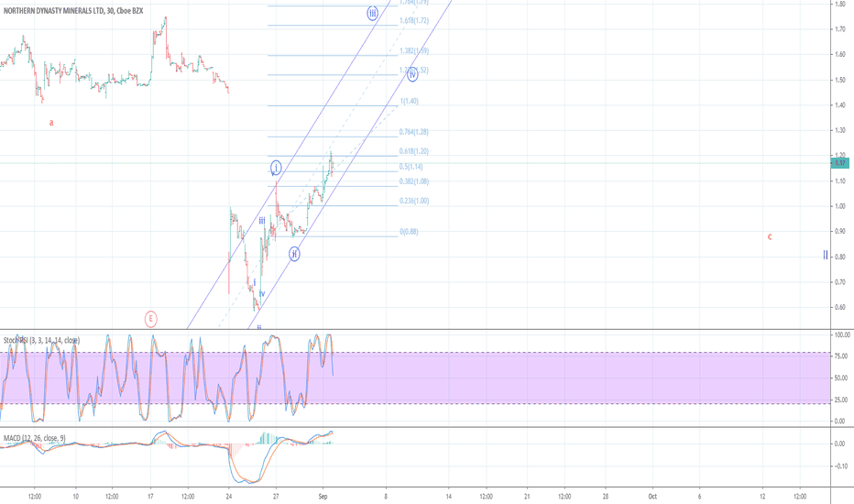Select the circled wave iii label
854x504 pixels.
(x=373, y=13)
